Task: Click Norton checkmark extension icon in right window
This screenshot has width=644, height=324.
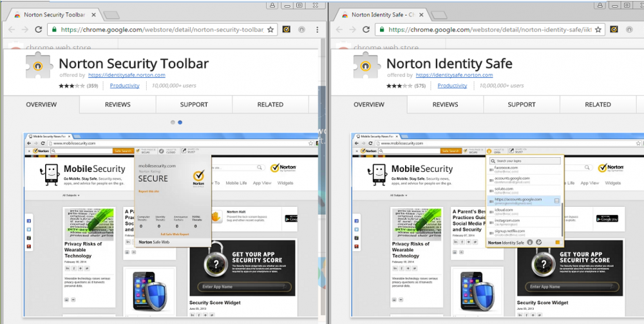Action: click(614, 30)
